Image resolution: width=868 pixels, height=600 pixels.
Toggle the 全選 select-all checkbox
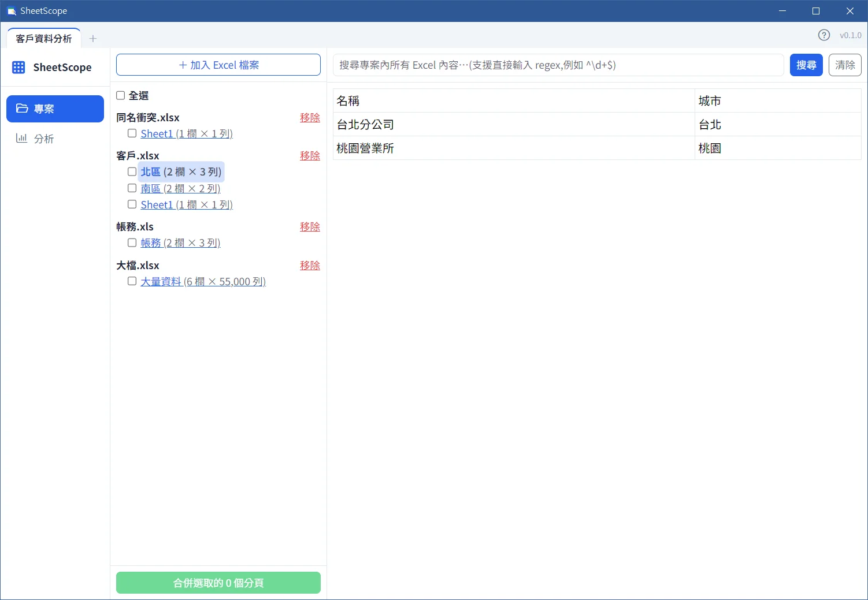tap(121, 95)
